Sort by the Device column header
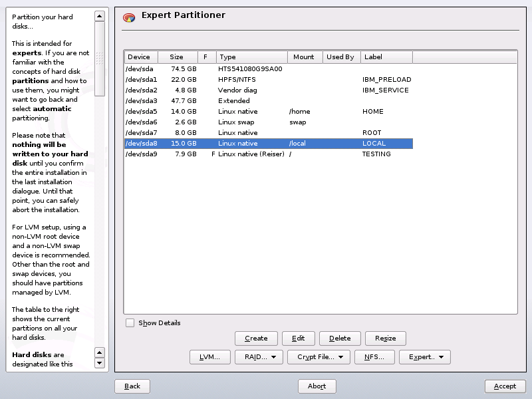The image size is (532, 399). pos(141,57)
